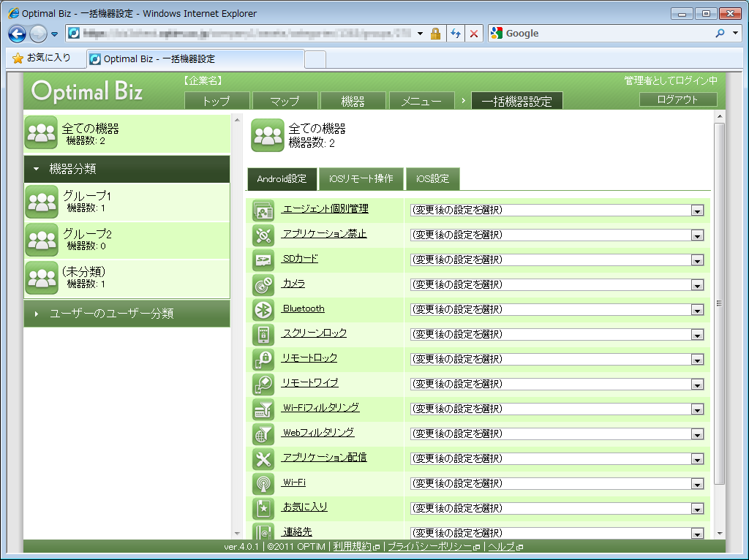Image resolution: width=749 pixels, height=560 pixels.
Task: Go to the 機器 navigation tab
Action: (353, 101)
